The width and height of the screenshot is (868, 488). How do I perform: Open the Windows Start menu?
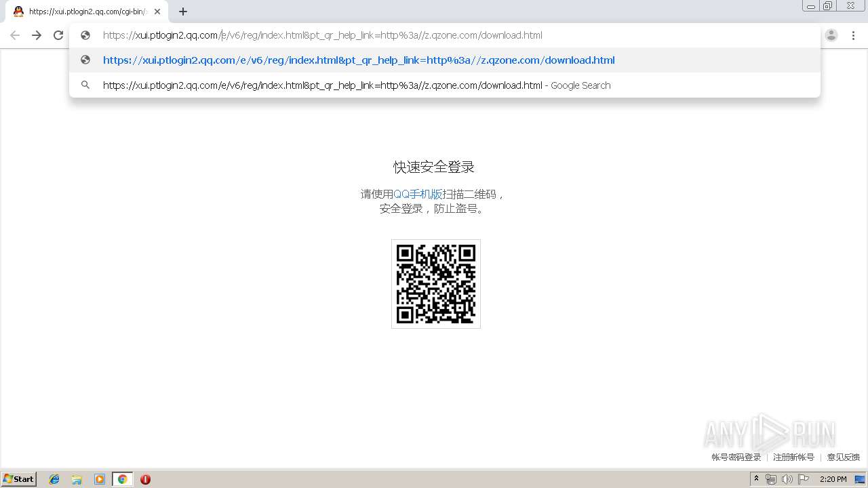click(x=19, y=479)
